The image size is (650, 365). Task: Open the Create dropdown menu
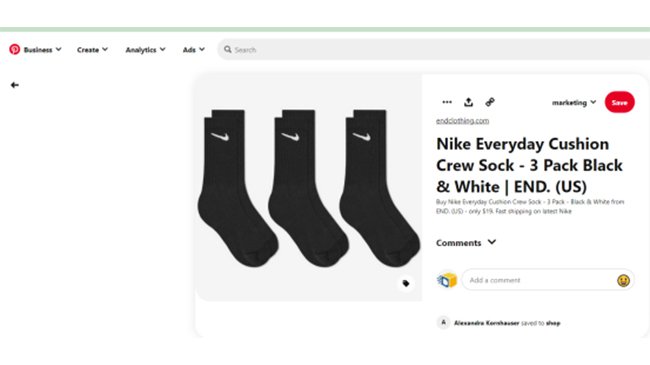pos(92,50)
